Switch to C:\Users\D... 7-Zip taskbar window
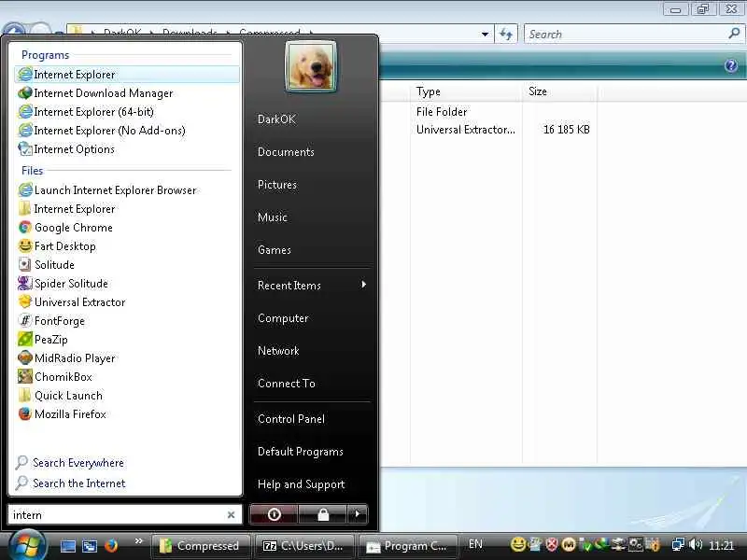This screenshot has width=747, height=560. (305, 546)
